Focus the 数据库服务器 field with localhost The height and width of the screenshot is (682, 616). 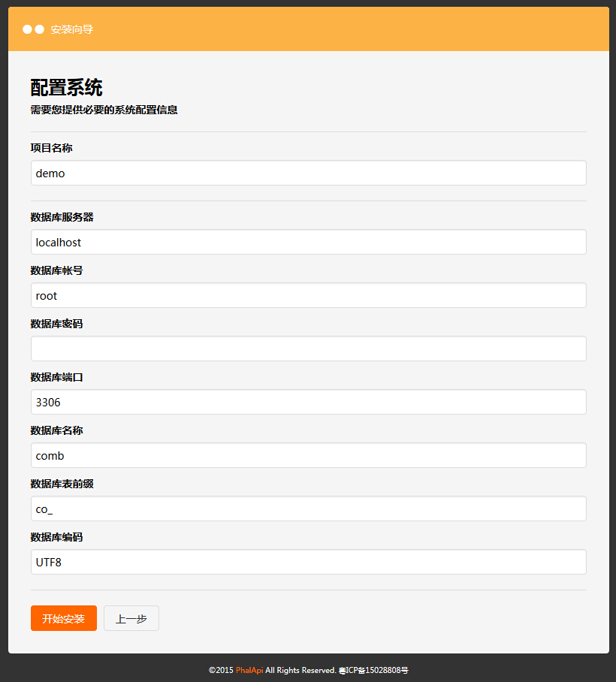tap(309, 242)
